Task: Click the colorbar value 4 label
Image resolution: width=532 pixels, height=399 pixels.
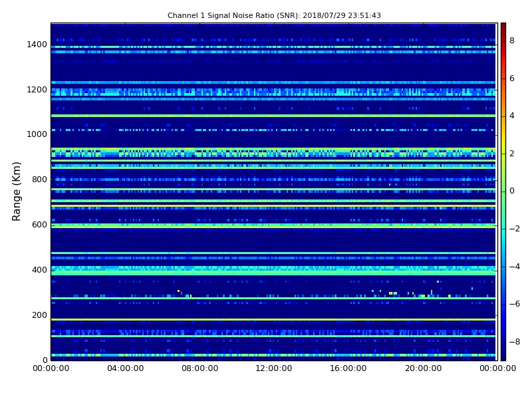Action: pyautogui.click(x=512, y=116)
